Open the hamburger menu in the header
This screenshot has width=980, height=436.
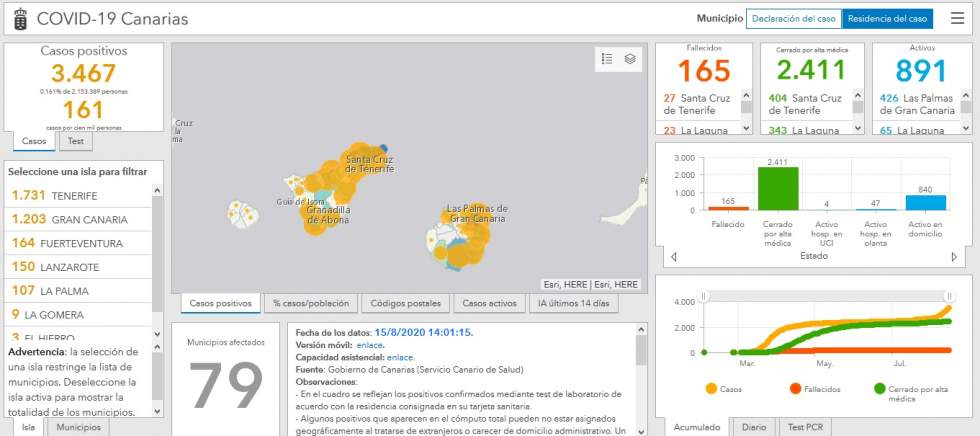click(x=957, y=18)
